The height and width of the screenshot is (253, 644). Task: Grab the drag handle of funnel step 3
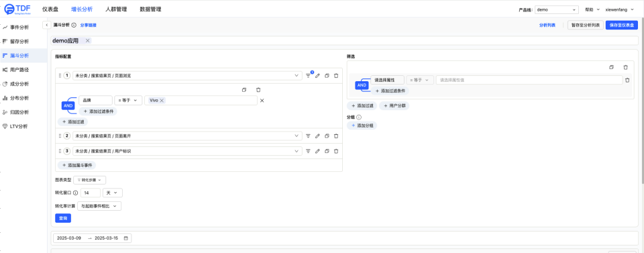60,151
